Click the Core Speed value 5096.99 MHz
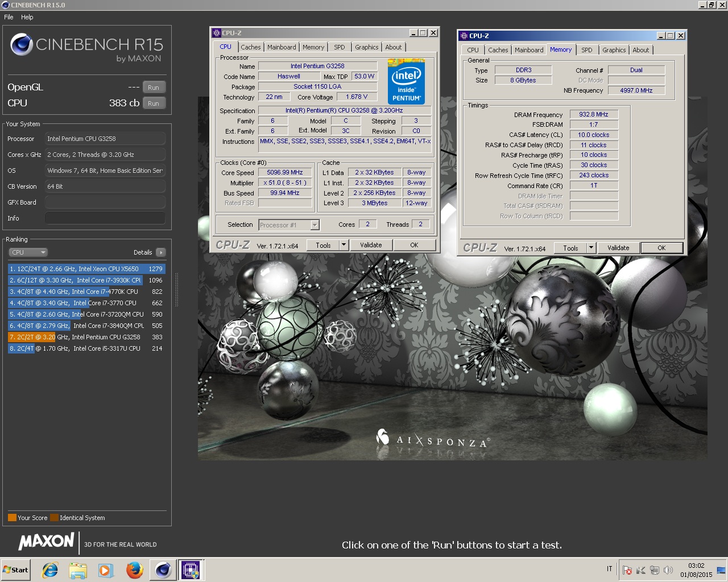The width and height of the screenshot is (728, 582). coord(285,173)
